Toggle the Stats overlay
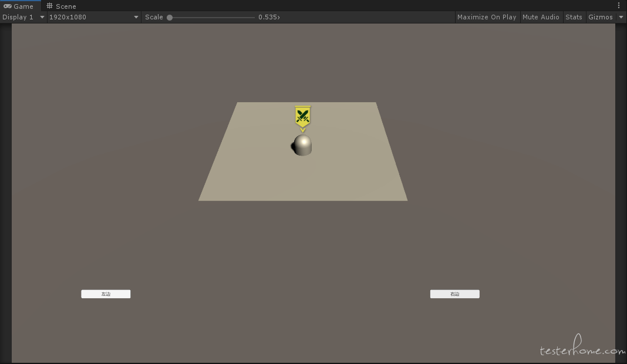627x364 pixels. 574,17
